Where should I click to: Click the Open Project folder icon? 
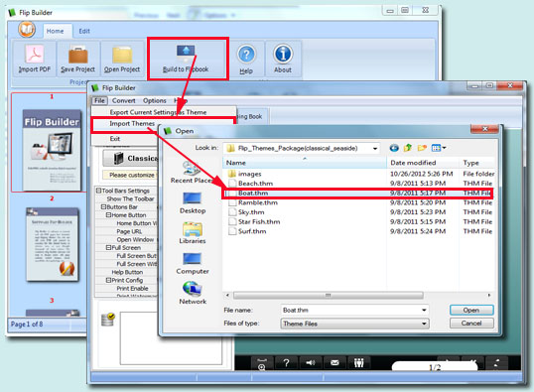(122, 56)
